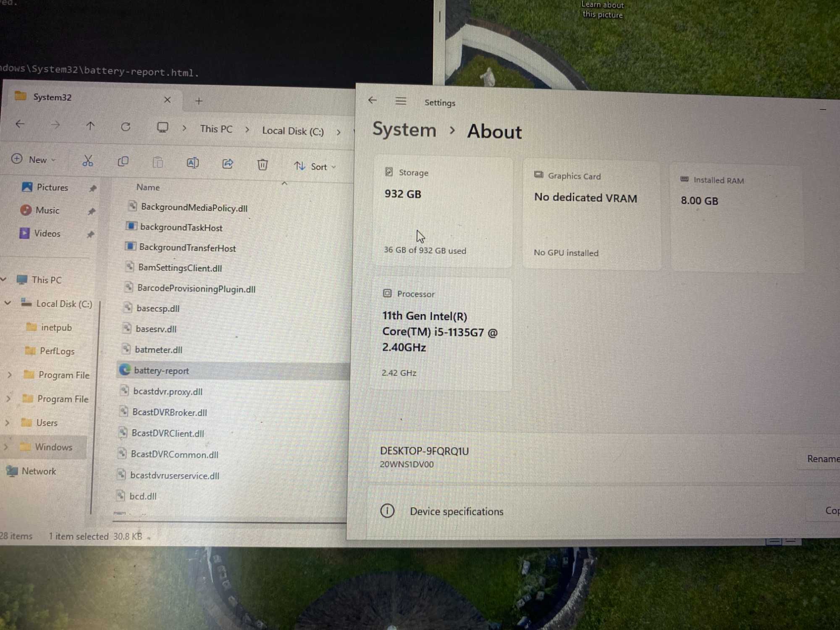This screenshot has width=840, height=630.
Task: Select the PerfLogs folder in the tree
Action: point(57,351)
